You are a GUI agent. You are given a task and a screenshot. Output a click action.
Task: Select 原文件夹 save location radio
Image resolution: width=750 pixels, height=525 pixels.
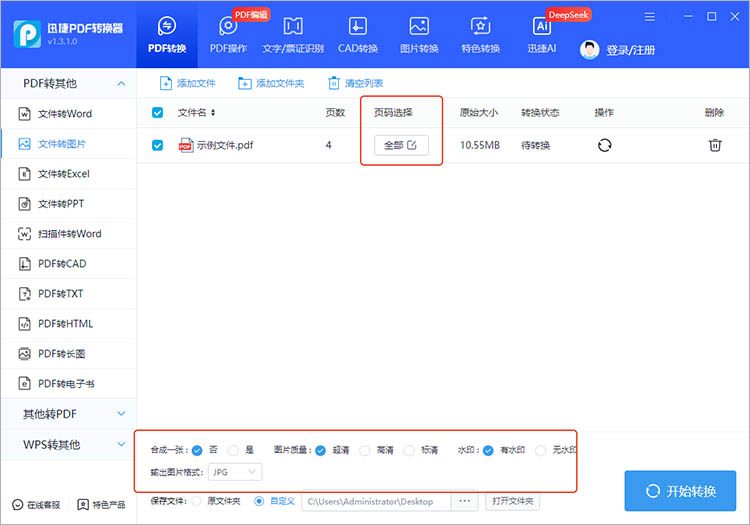pyautogui.click(x=196, y=501)
